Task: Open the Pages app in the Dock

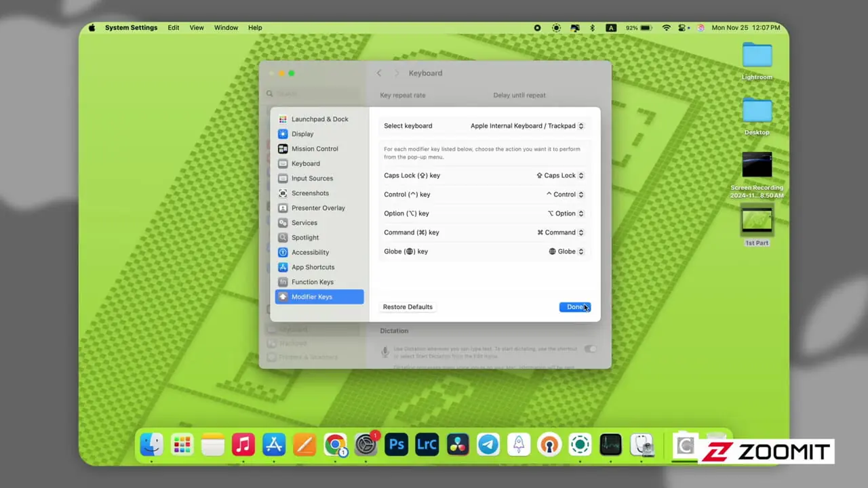Action: click(304, 445)
